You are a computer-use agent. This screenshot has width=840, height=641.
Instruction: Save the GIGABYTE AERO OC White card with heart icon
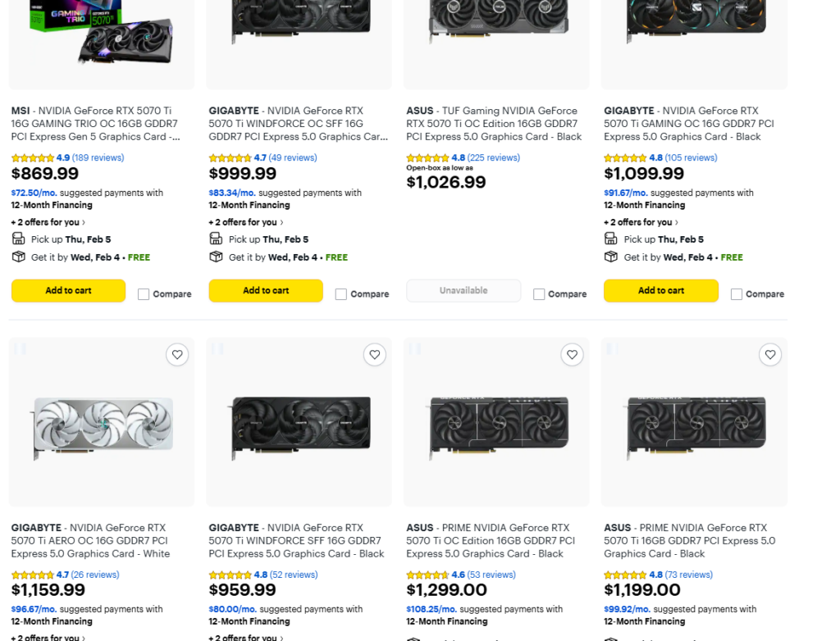177,354
